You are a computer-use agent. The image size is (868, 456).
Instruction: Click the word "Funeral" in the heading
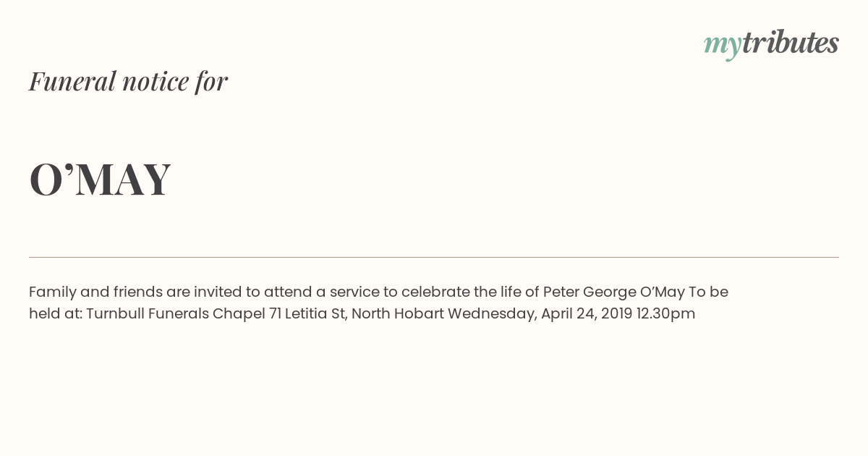click(72, 81)
